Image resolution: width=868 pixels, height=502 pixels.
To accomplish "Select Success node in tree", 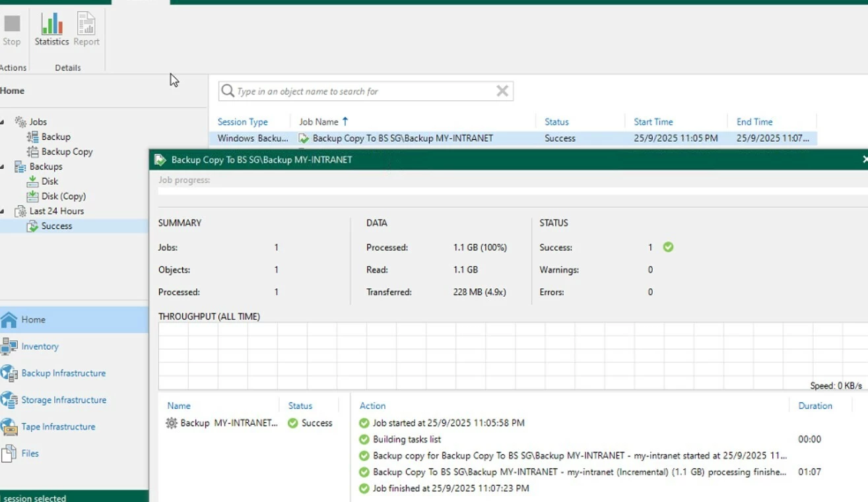I will coord(56,226).
